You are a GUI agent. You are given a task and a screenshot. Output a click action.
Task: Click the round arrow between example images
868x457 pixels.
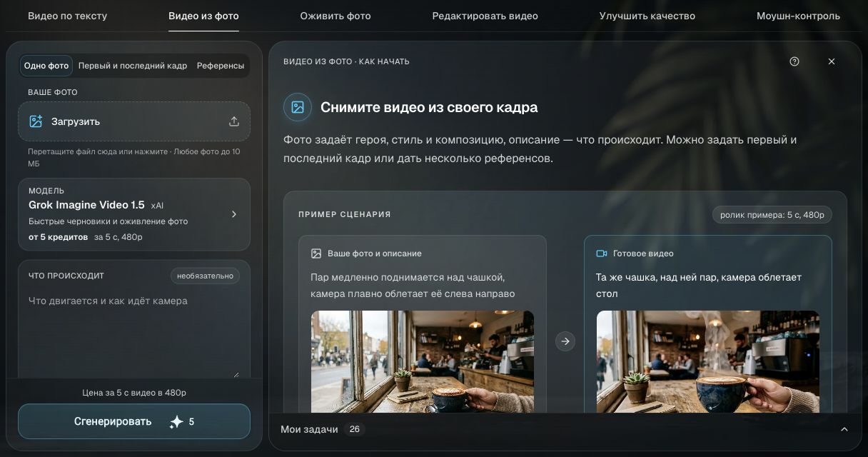coord(565,341)
